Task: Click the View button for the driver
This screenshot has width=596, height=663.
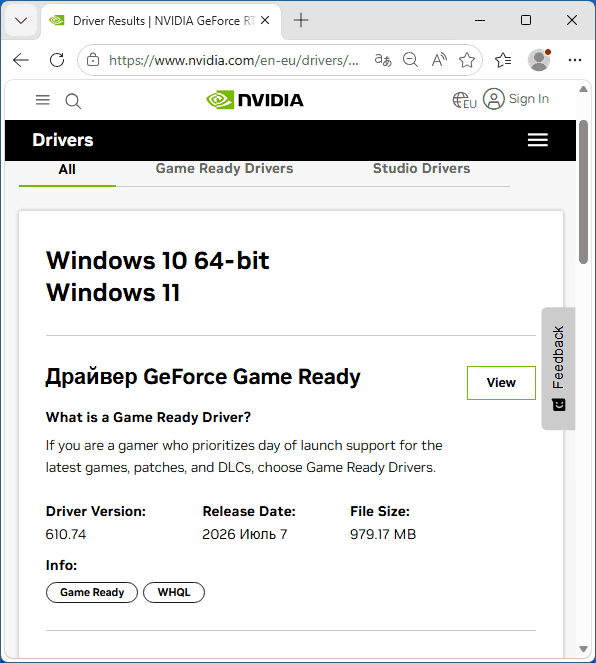Action: (501, 383)
